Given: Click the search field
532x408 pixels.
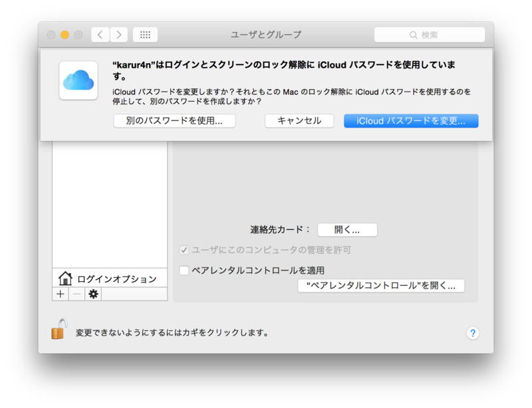Looking at the screenshot, I should point(430,35).
